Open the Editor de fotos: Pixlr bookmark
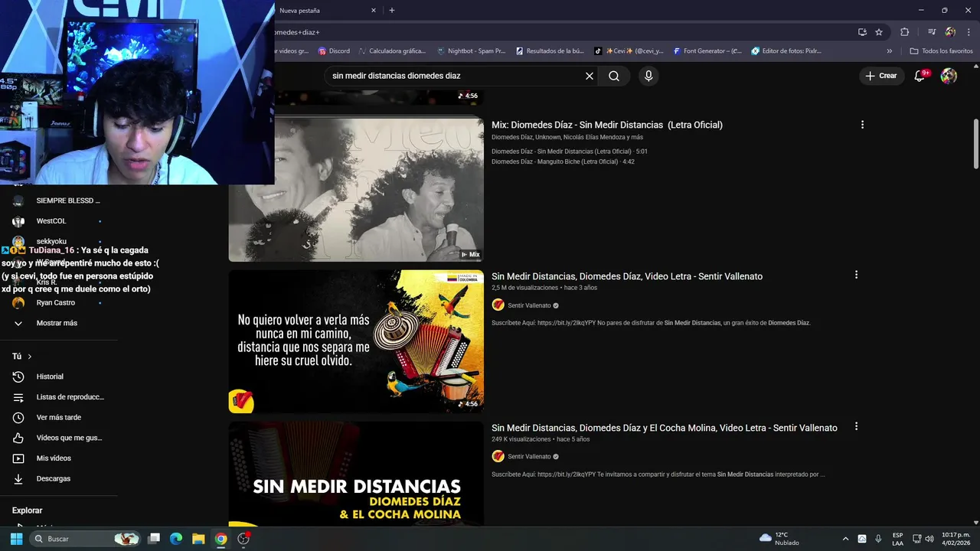The width and height of the screenshot is (980, 551). click(787, 51)
